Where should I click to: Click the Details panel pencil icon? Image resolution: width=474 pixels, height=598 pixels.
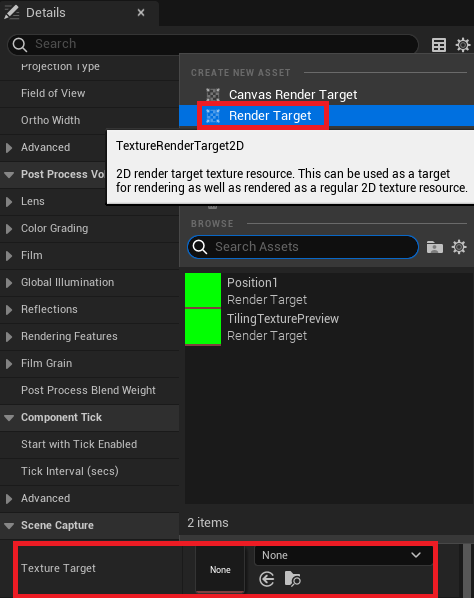11,12
